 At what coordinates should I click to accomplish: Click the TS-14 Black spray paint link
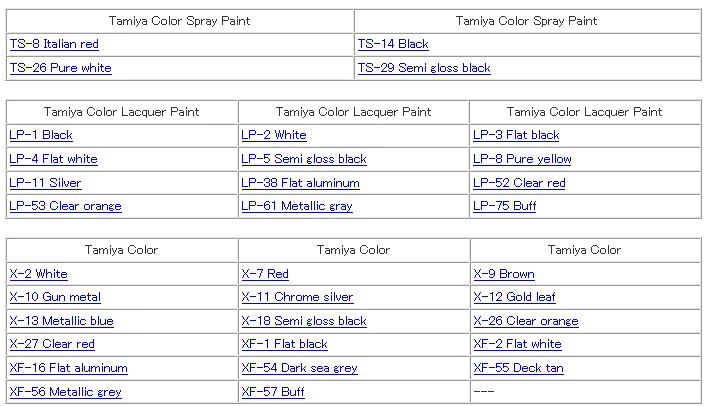393,44
